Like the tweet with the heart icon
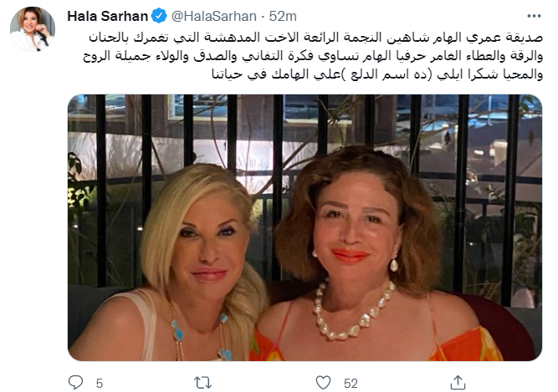This screenshot has width=558, height=392. point(323,383)
